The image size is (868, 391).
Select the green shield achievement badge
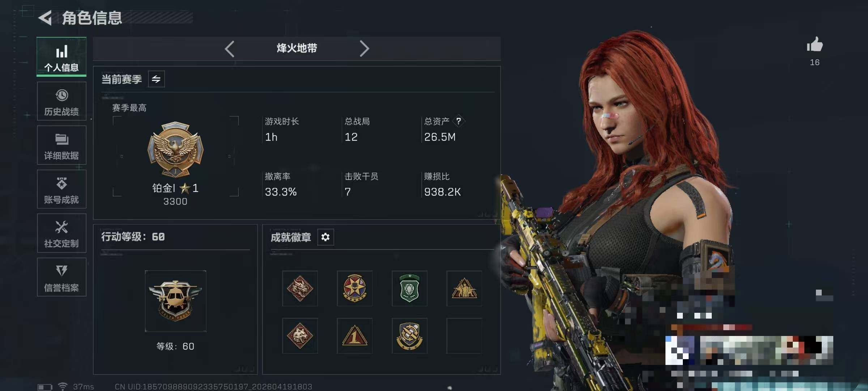point(409,289)
